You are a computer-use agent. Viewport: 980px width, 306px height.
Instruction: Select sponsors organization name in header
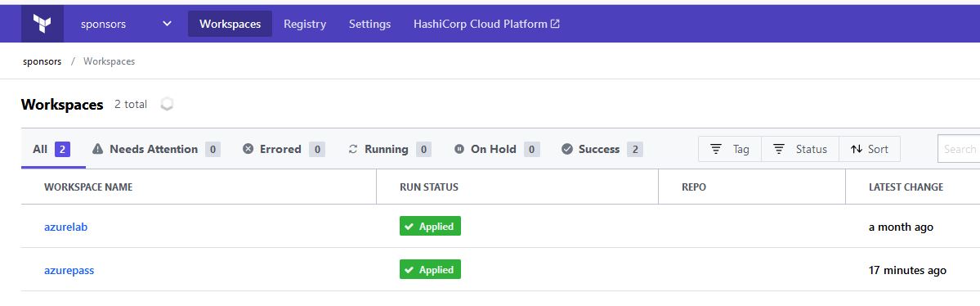click(x=103, y=25)
